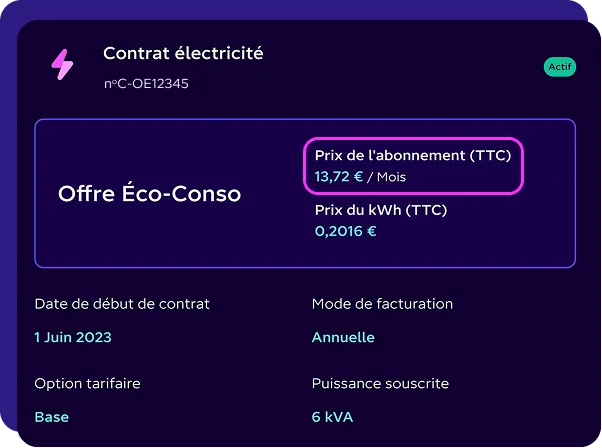602x448 pixels.
Task: Click the Prix du kWh (TTC) label
Action: tap(381, 210)
